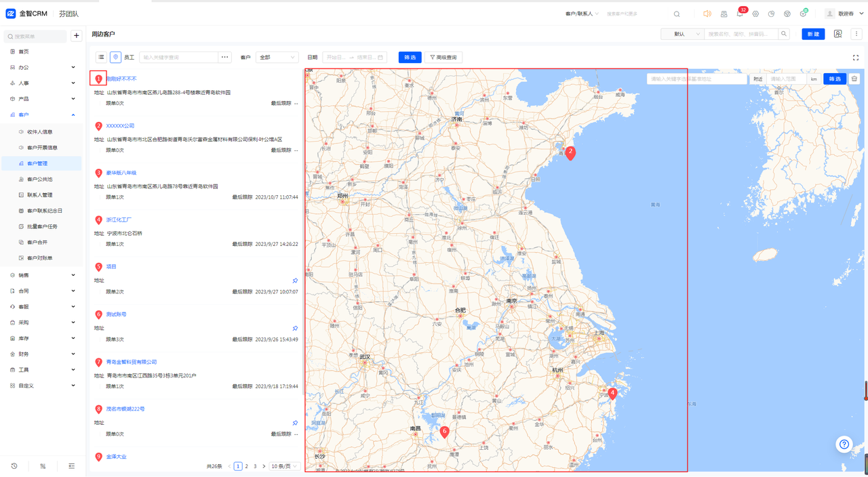
Task: Click the customer lookup icon beside 新建
Action: (838, 34)
